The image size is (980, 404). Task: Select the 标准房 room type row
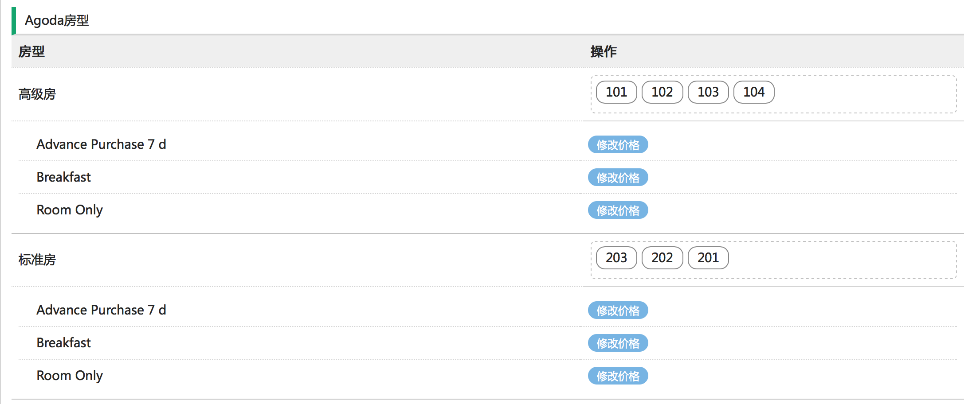pos(37,260)
